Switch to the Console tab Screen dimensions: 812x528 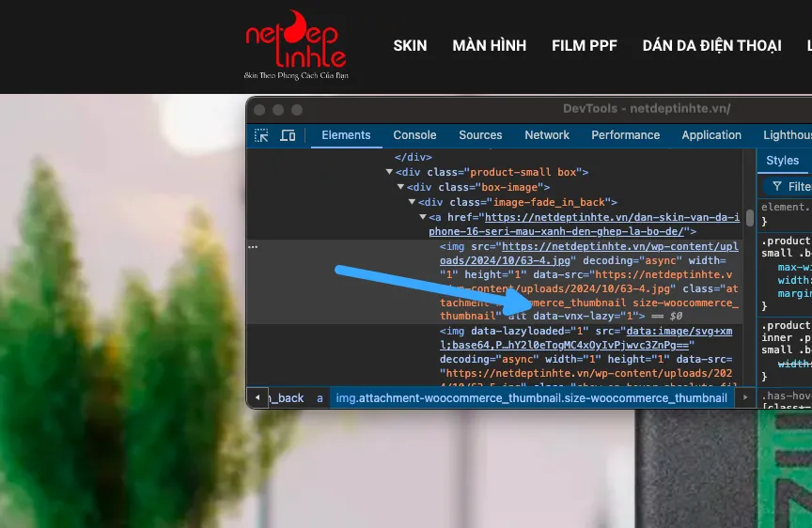pos(414,135)
